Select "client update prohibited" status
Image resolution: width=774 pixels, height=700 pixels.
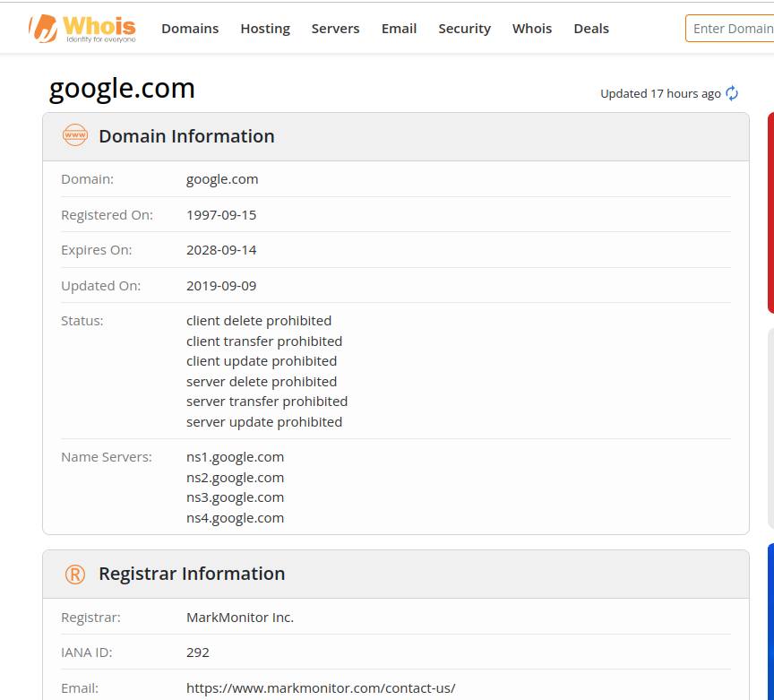261,361
